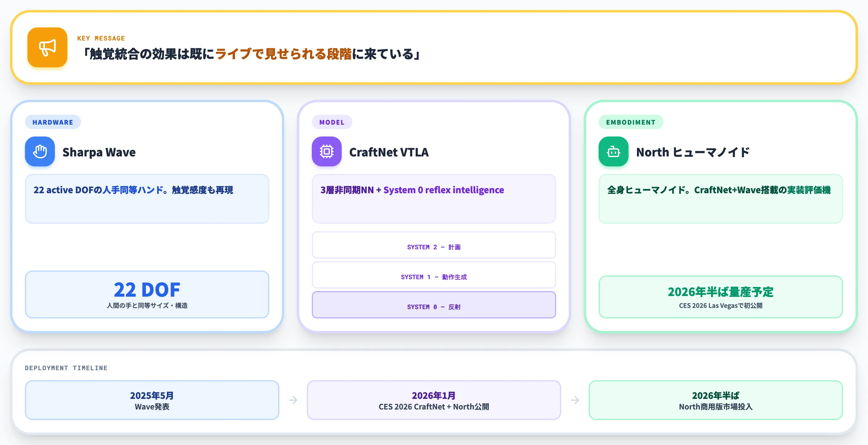Click the highlighted SYSTEM 0 – 反射 box
Screen dimensions: 868x445
[434, 305]
